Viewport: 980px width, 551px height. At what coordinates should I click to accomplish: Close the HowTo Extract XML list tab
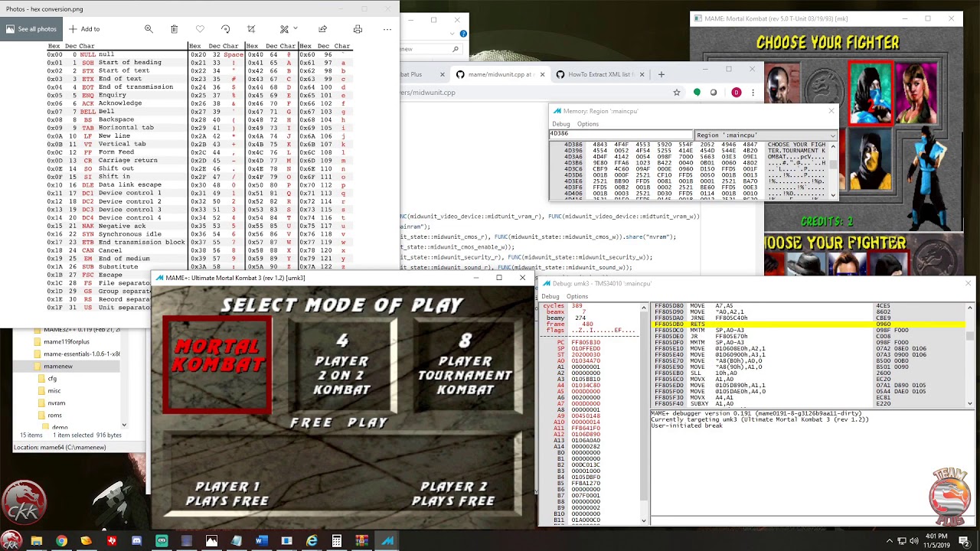642,74
